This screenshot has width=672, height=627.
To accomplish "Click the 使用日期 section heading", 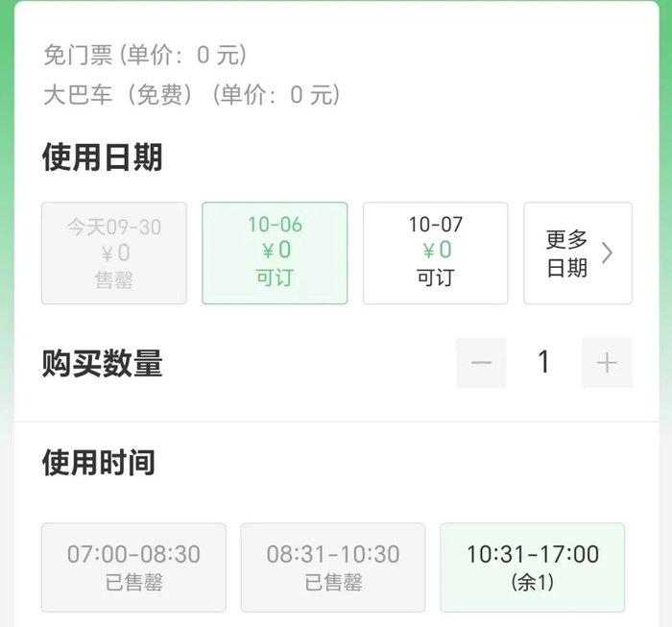I will pos(102,157).
